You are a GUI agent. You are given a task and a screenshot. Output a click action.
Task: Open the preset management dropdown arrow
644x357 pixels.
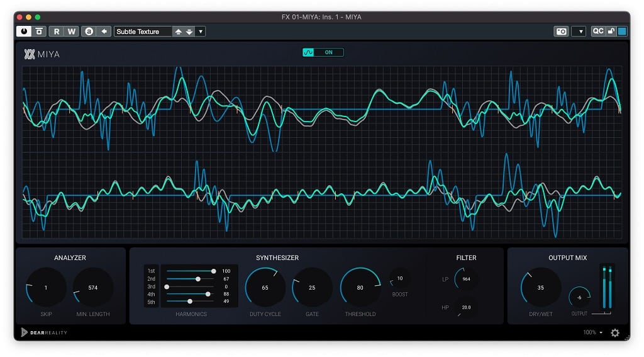click(x=201, y=31)
